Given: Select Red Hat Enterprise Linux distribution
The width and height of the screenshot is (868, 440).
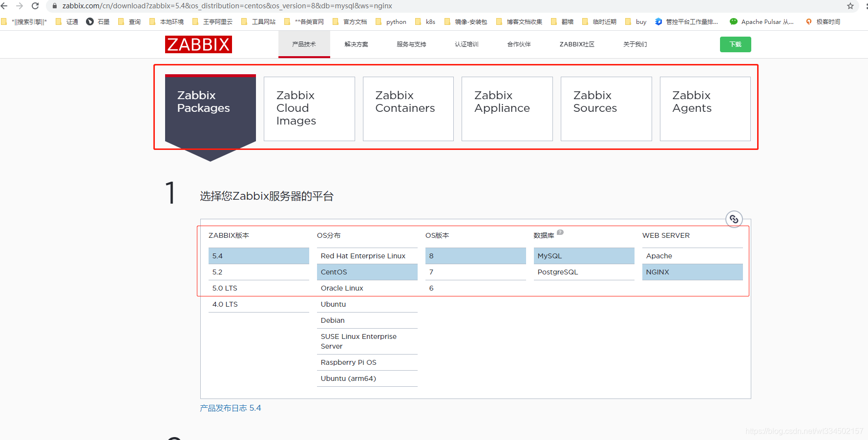Looking at the screenshot, I should 367,256.
